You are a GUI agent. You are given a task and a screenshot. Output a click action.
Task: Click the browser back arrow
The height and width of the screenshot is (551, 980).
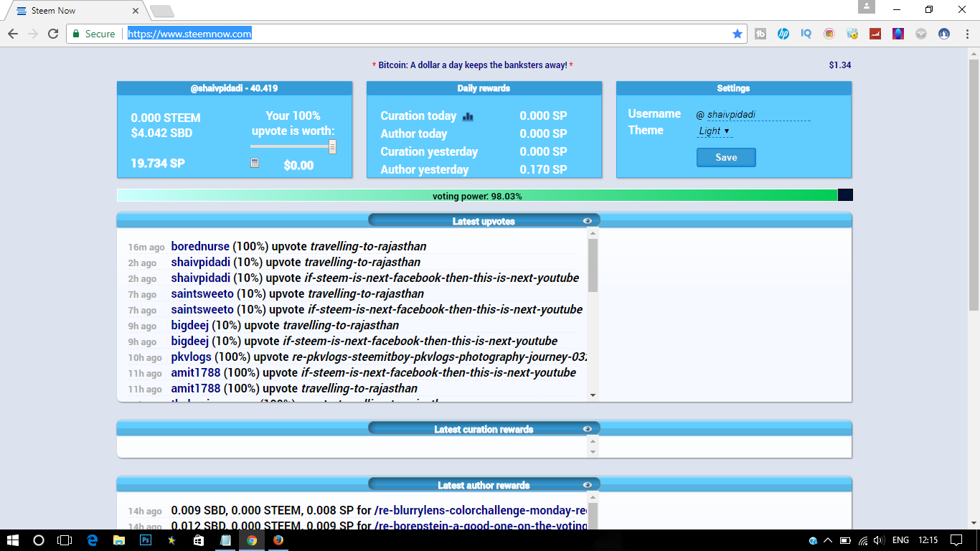13,34
